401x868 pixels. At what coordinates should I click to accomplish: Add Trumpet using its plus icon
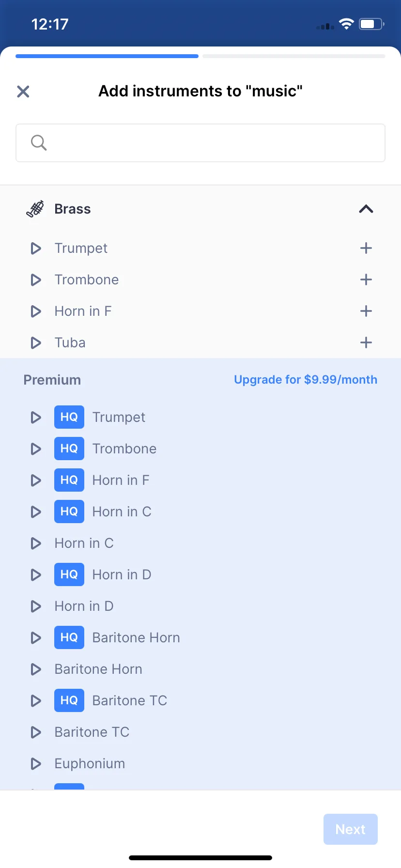pos(366,248)
